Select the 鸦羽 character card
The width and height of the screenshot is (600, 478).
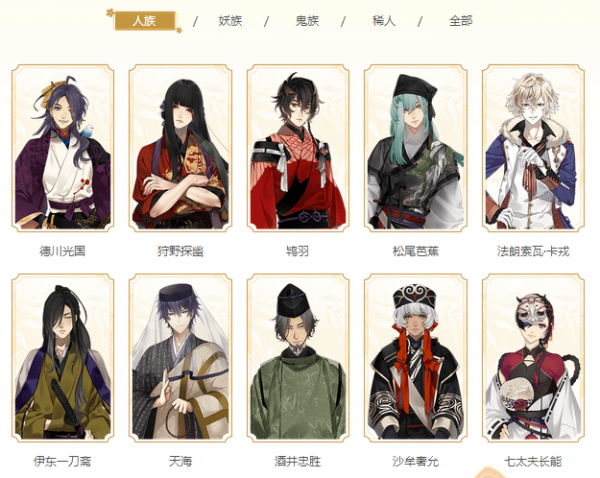298,148
